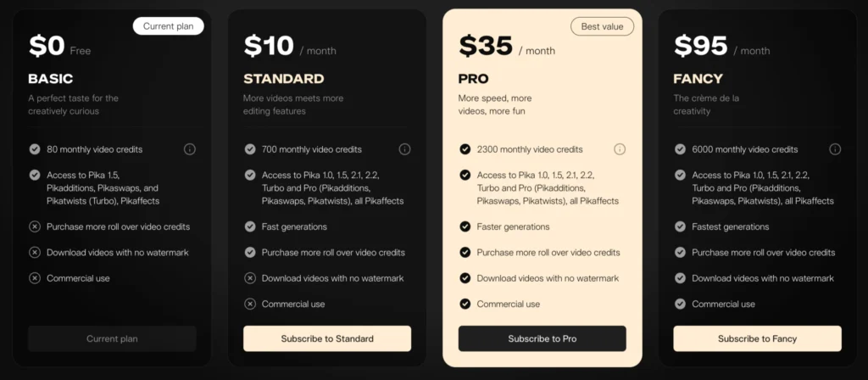Click the Best value badge on Pro card
The width and height of the screenshot is (868, 380).
603,26
